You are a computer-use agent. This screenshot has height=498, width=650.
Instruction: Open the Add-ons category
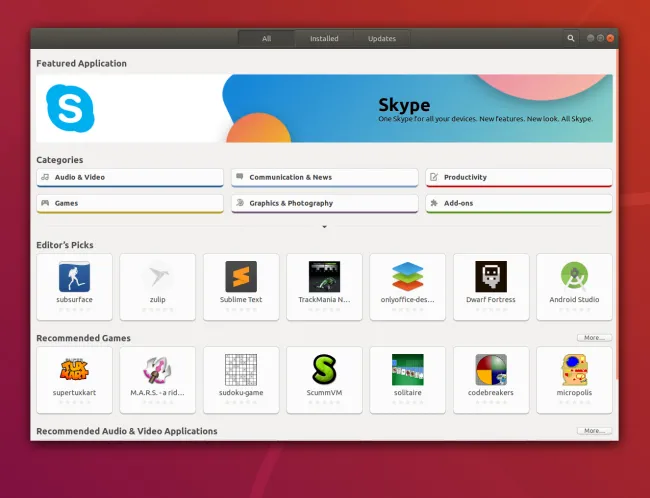(x=519, y=204)
